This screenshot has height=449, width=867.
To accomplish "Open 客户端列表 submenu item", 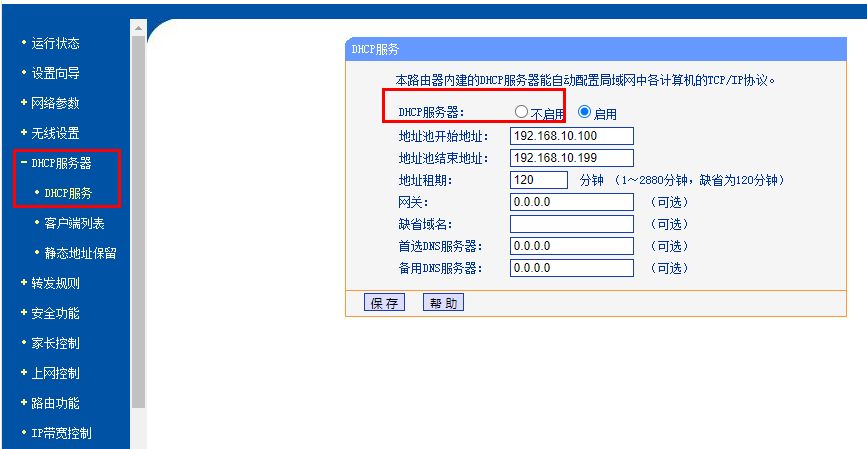I will [74, 223].
